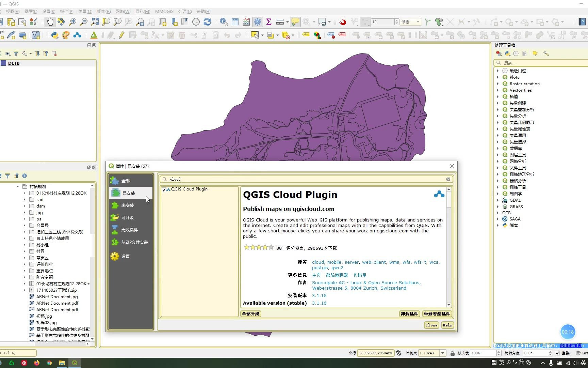Switch to 未安装 plugins tab
The image size is (588, 368).
131,205
